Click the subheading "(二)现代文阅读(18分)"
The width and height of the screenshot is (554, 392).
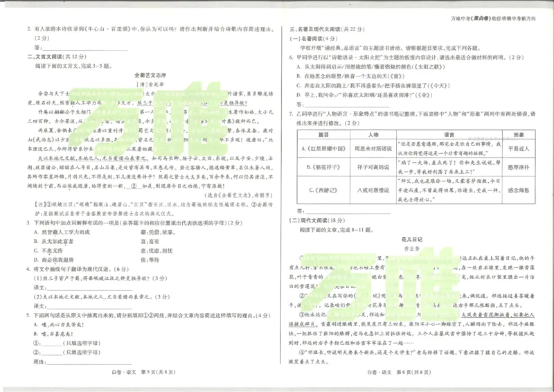click(x=317, y=220)
